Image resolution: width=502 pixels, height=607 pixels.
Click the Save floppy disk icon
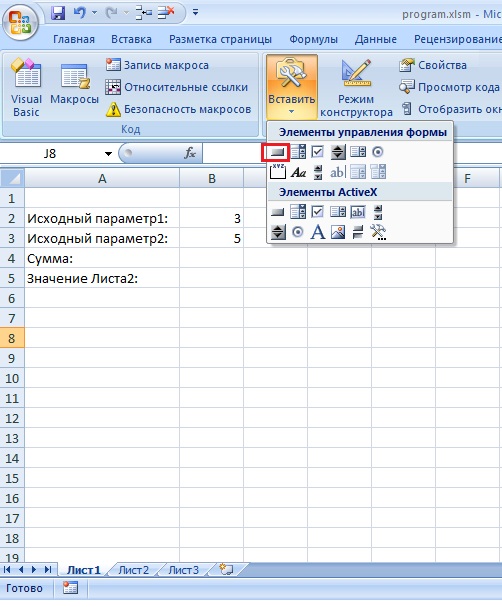(58, 14)
